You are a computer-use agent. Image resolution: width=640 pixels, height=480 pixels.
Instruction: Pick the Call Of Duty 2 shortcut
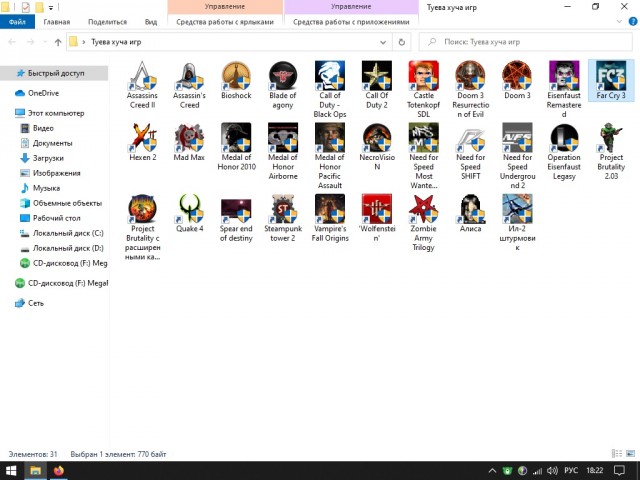click(x=377, y=85)
